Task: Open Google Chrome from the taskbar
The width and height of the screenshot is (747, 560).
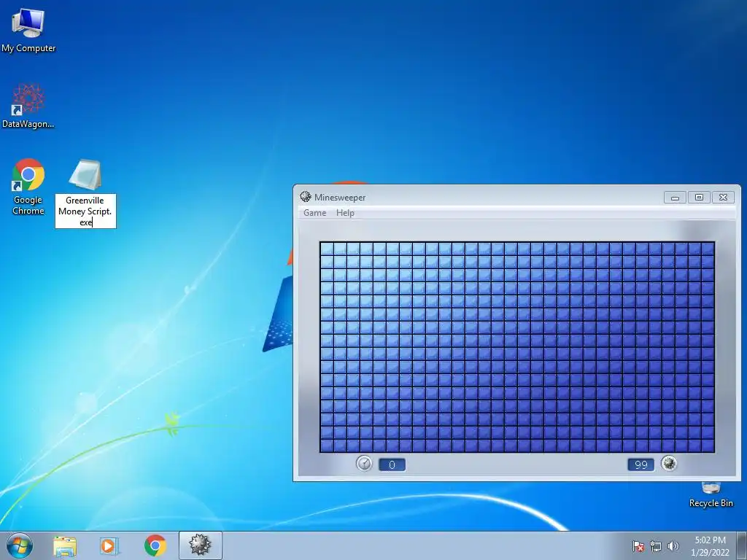Action: (155, 545)
